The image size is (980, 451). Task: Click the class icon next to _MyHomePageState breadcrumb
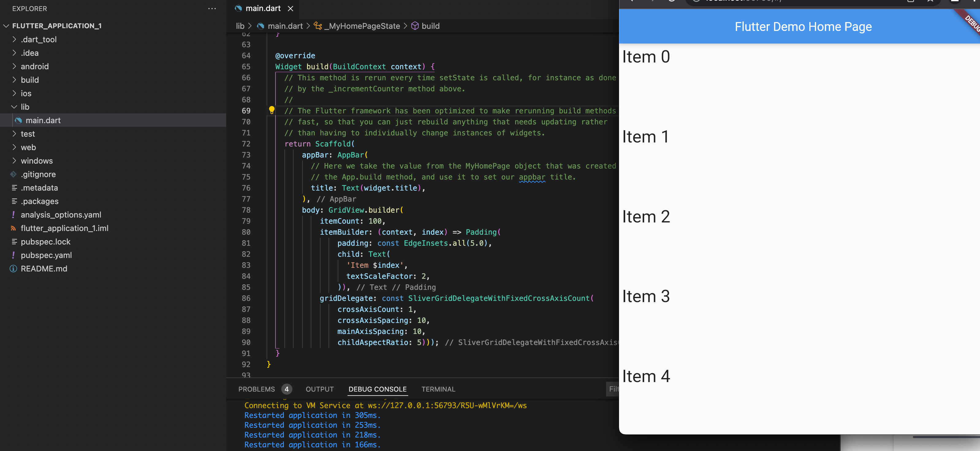click(318, 26)
